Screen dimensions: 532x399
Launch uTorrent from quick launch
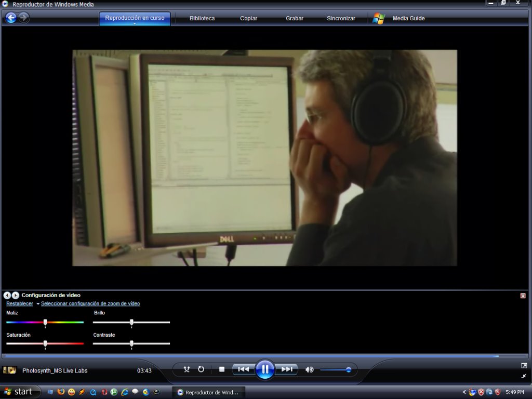tap(114, 392)
